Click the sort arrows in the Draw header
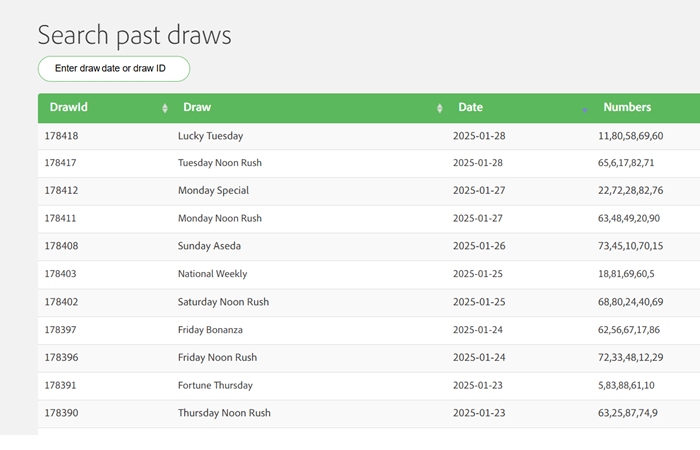This screenshot has height=450, width=700. coord(440,108)
